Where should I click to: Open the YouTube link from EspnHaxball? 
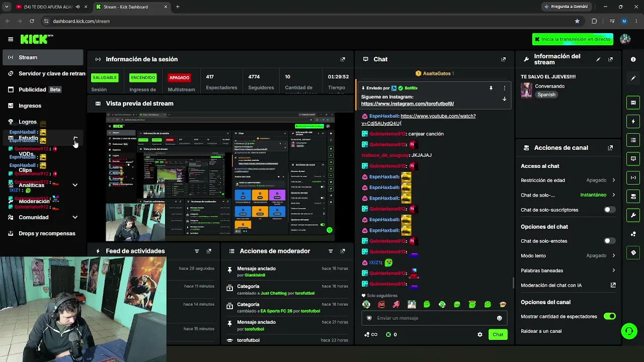419,120
